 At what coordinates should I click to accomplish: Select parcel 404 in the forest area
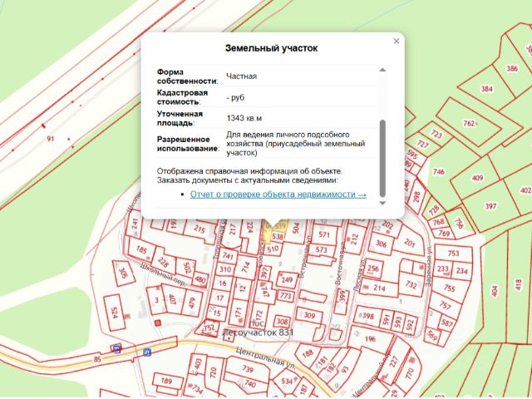(495, 291)
